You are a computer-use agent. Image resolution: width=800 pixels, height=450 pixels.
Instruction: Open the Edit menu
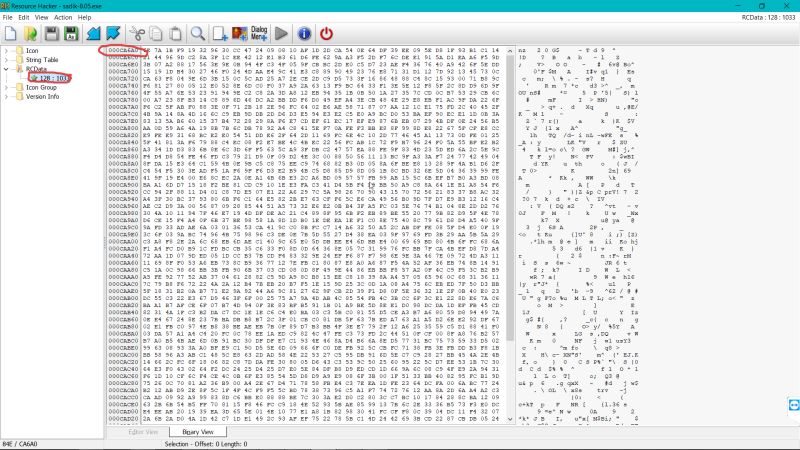24,17
